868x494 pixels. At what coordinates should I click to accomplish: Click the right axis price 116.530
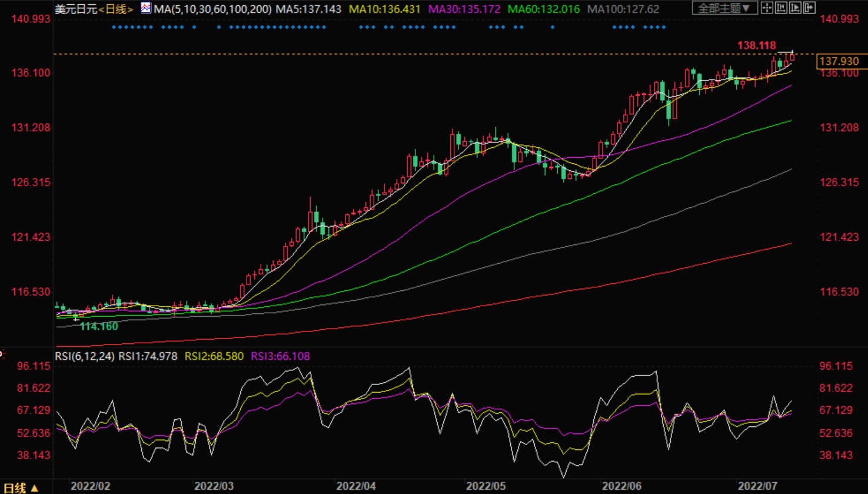pyautogui.click(x=839, y=292)
